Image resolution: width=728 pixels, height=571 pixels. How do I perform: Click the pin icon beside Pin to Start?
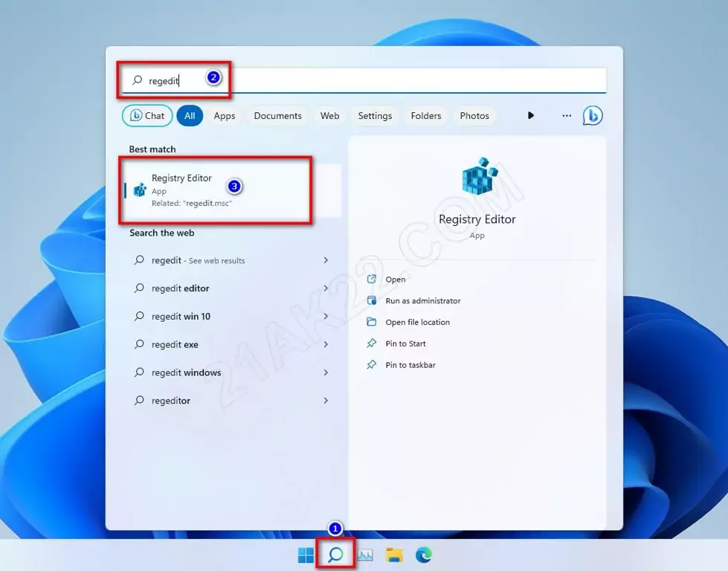click(x=371, y=343)
